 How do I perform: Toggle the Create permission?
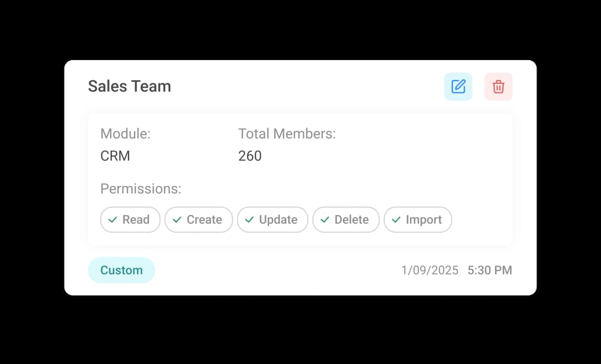[199, 219]
